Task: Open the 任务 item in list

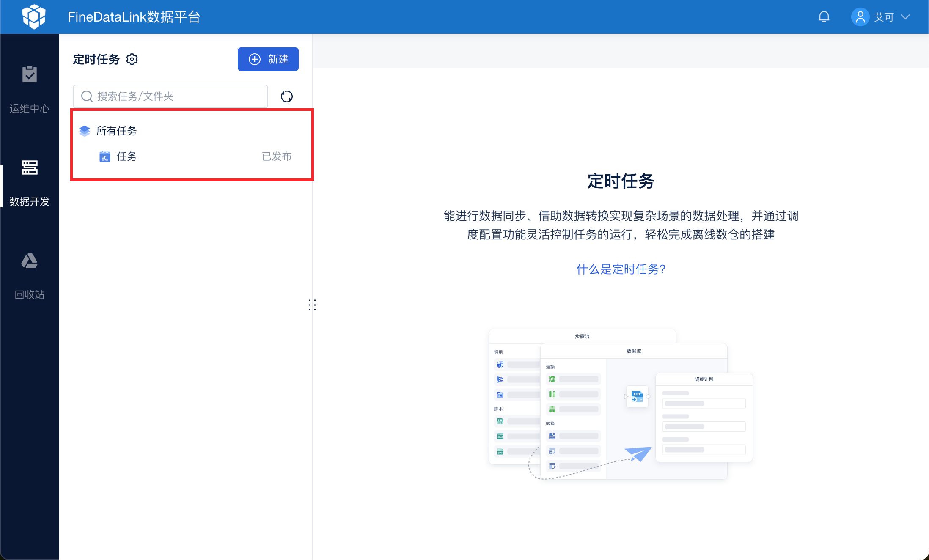Action: click(x=127, y=156)
